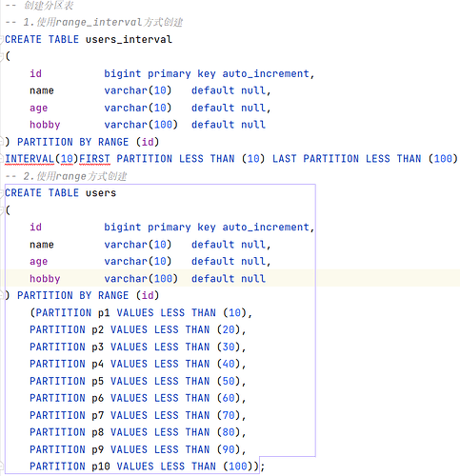Click varchar(100) on the highlighted hobby line
The image size is (460, 476).
(x=141, y=279)
